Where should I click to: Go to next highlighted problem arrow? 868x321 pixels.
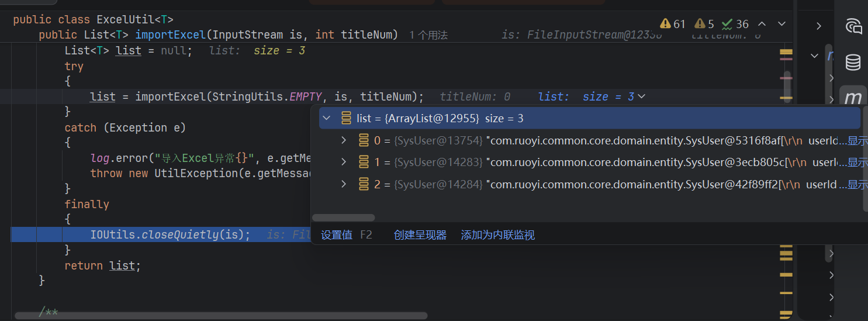click(781, 24)
